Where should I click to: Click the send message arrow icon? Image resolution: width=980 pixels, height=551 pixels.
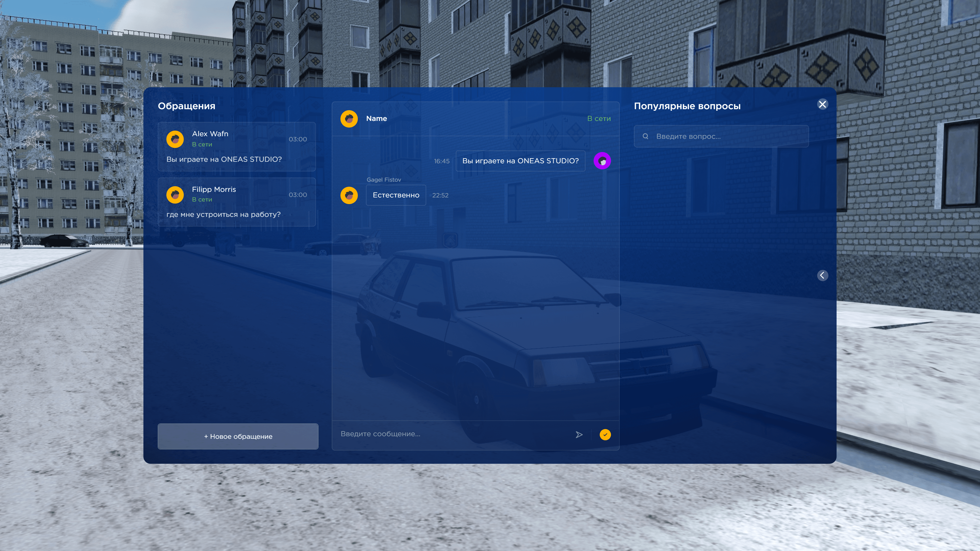tap(579, 435)
